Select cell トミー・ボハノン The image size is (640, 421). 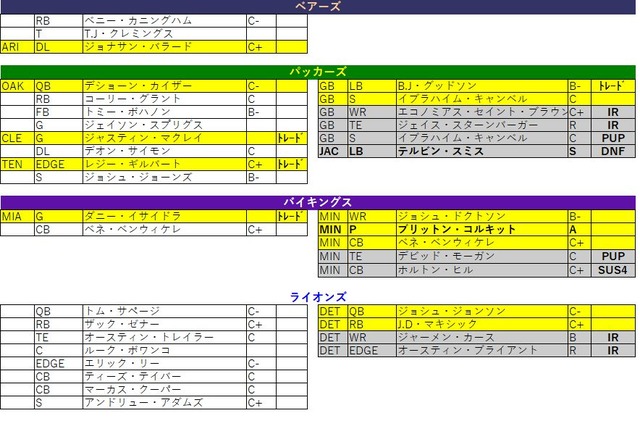tap(164, 112)
